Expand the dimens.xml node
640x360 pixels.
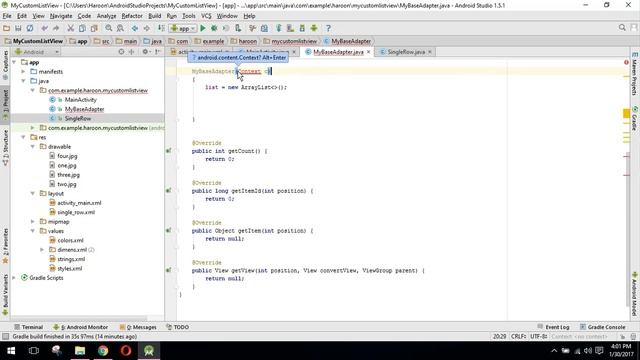42,250
